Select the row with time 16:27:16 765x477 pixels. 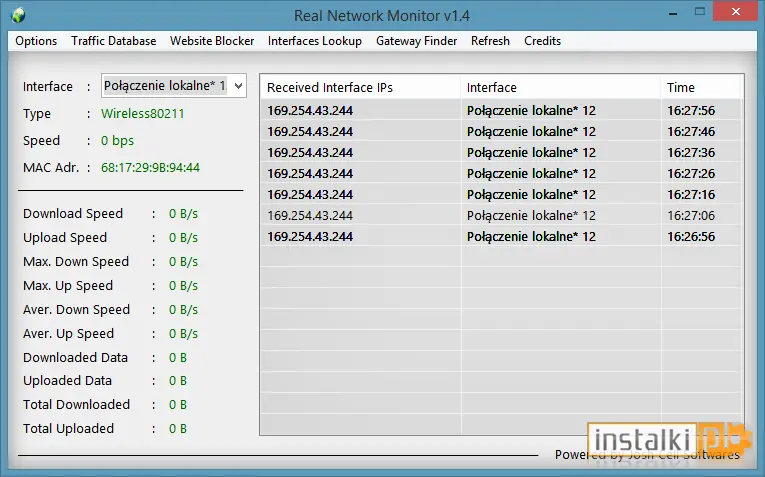502,195
